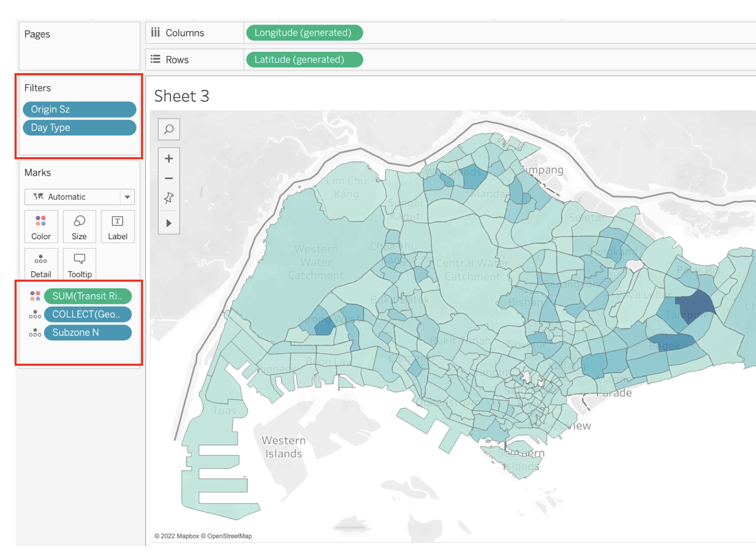Zoom out using the map minus button

169,178
